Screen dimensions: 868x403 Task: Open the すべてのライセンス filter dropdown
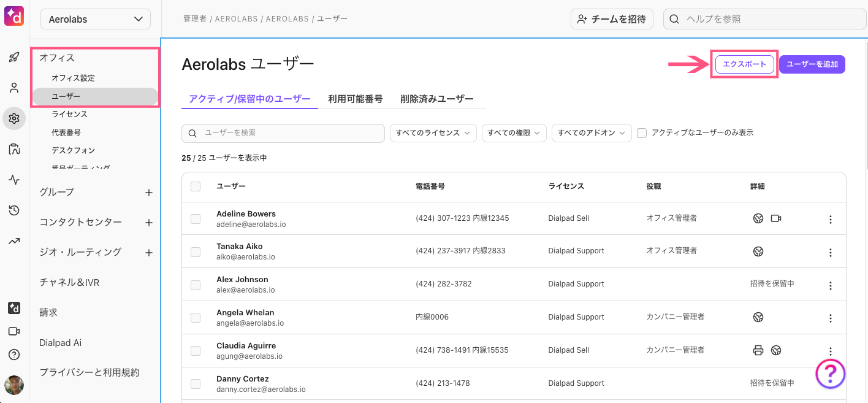[x=433, y=133]
